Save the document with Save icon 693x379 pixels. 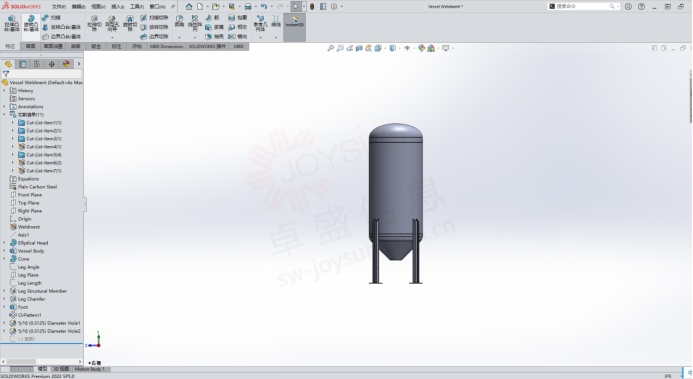pos(232,7)
